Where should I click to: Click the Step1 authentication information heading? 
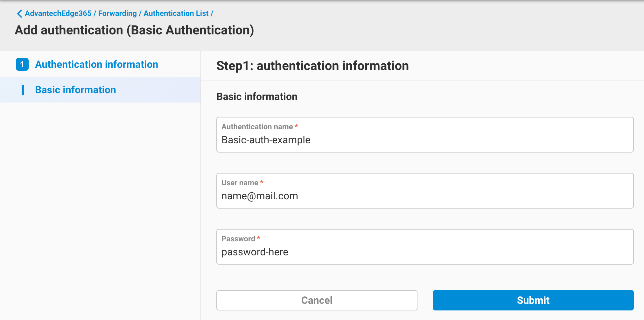[x=312, y=66]
